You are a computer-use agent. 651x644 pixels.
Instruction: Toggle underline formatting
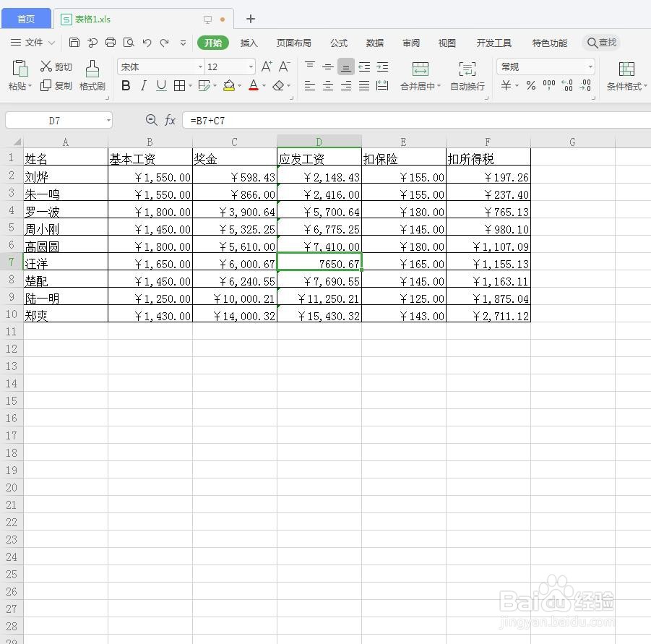point(161,85)
